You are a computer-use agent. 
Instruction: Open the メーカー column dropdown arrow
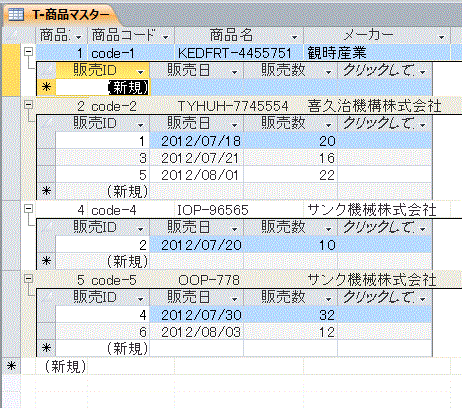[x=441, y=37]
